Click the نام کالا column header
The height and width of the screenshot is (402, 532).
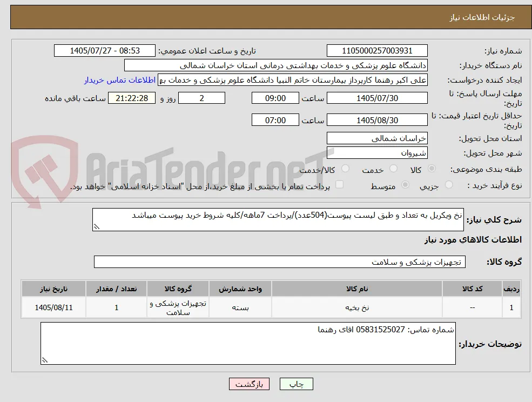tap(357, 289)
